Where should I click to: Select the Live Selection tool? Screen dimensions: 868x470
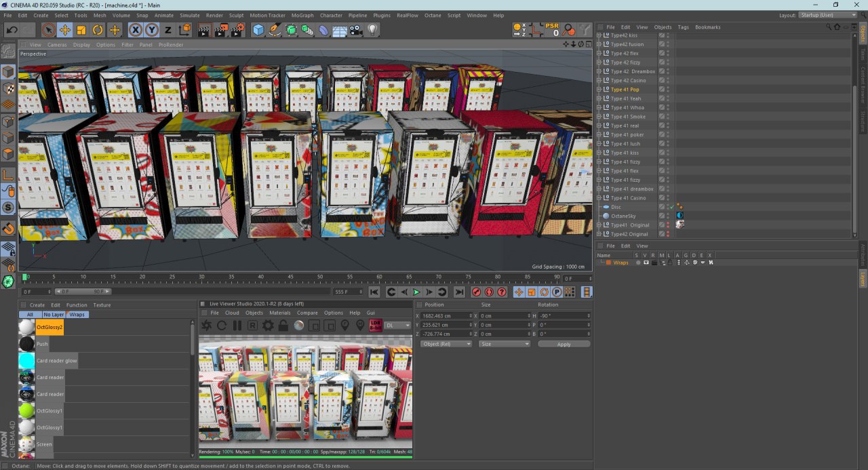click(48, 30)
